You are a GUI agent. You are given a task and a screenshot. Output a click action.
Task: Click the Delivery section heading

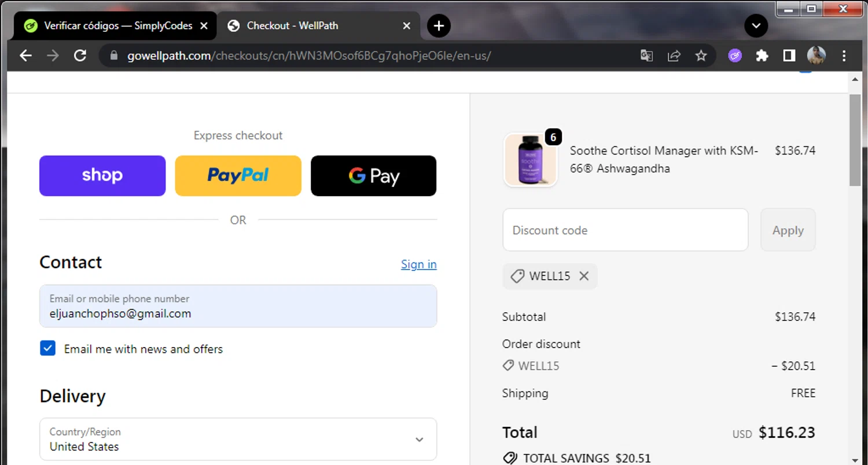coord(72,396)
